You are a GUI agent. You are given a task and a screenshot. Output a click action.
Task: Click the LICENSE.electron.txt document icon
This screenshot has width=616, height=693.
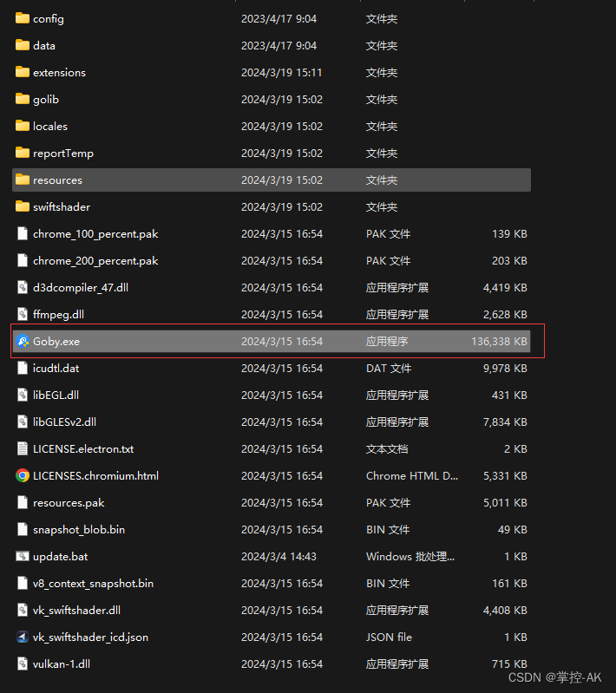(23, 448)
